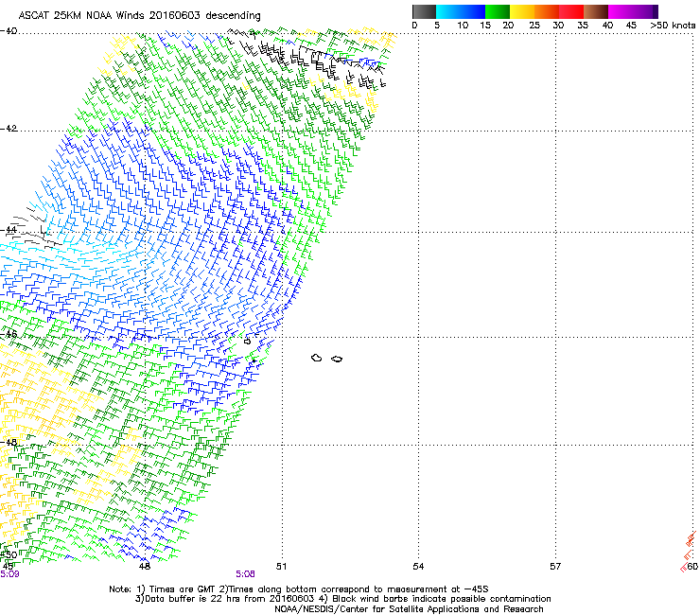Click the red wind barbs near longitude 60
Image resolution: width=700 pixels, height=615 pixels.
(x=689, y=552)
